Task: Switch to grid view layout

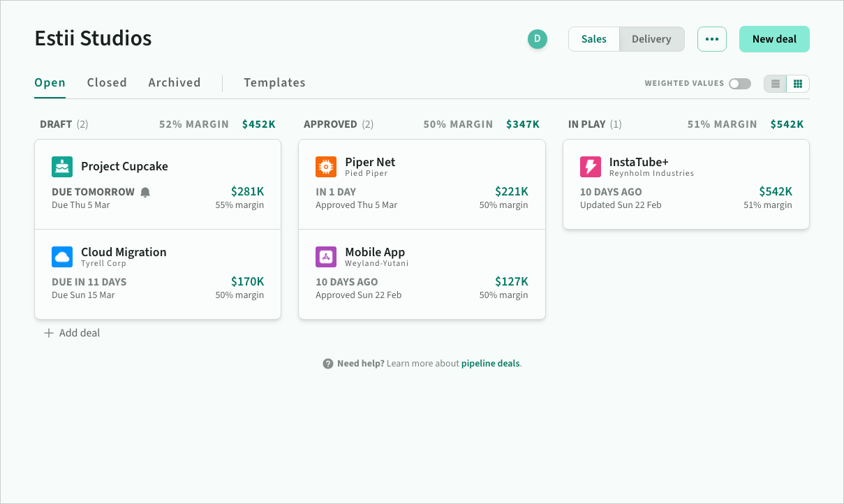Action: (x=798, y=84)
